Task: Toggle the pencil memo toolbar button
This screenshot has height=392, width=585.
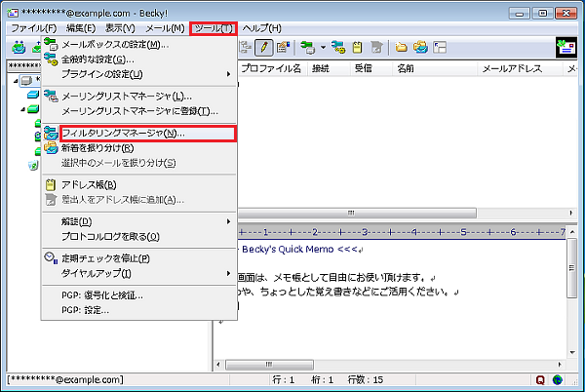Action: pos(264,48)
